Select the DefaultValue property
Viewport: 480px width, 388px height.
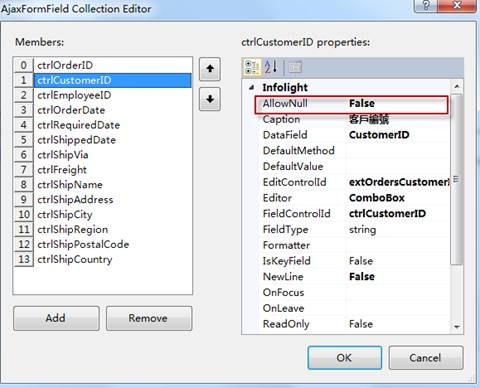click(293, 166)
